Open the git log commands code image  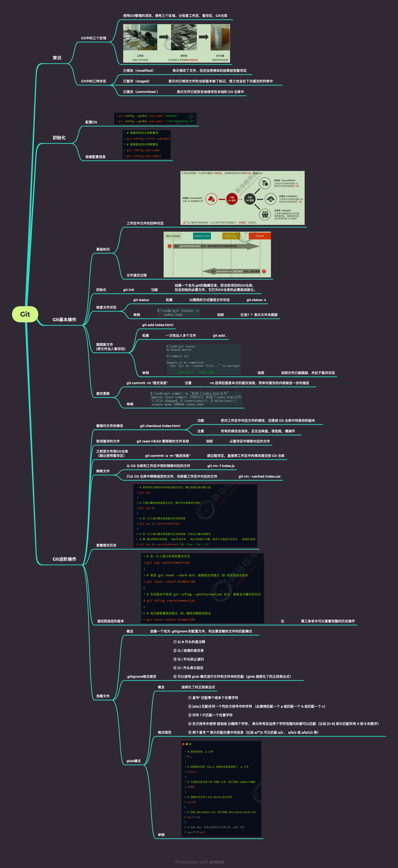pos(195,516)
